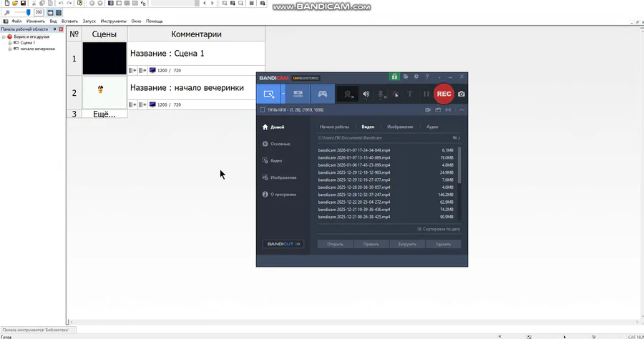
Task: Expand the Сцена 1 tree node
Action: click(x=10, y=43)
